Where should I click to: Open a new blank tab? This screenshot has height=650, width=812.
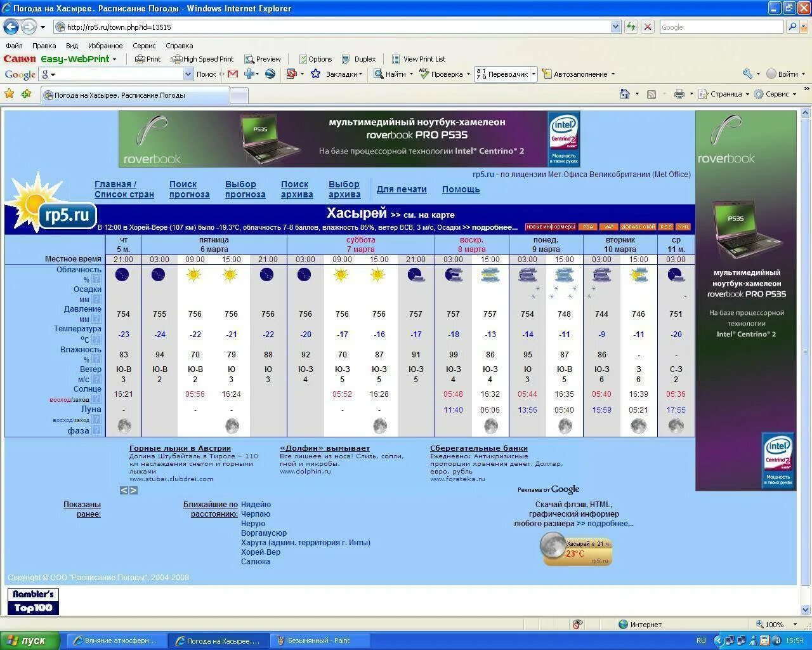(239, 95)
